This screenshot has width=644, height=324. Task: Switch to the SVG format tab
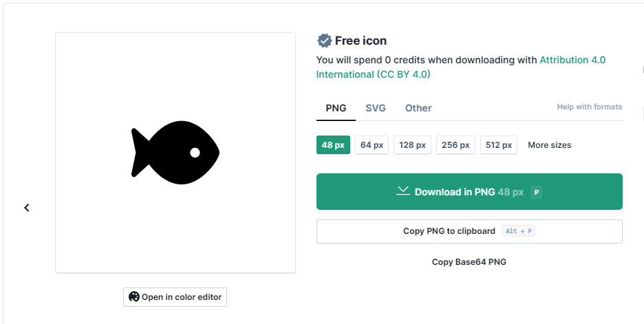pyautogui.click(x=376, y=108)
